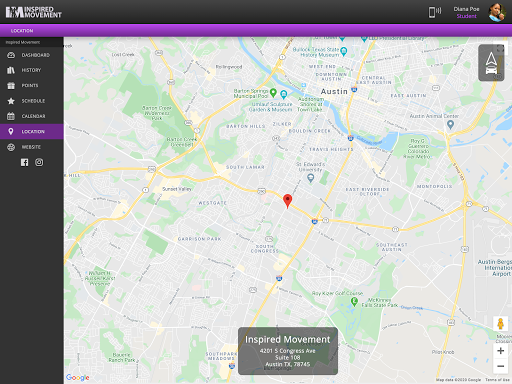
Task: Click the Inspired Movement logo
Action: pos(33,12)
